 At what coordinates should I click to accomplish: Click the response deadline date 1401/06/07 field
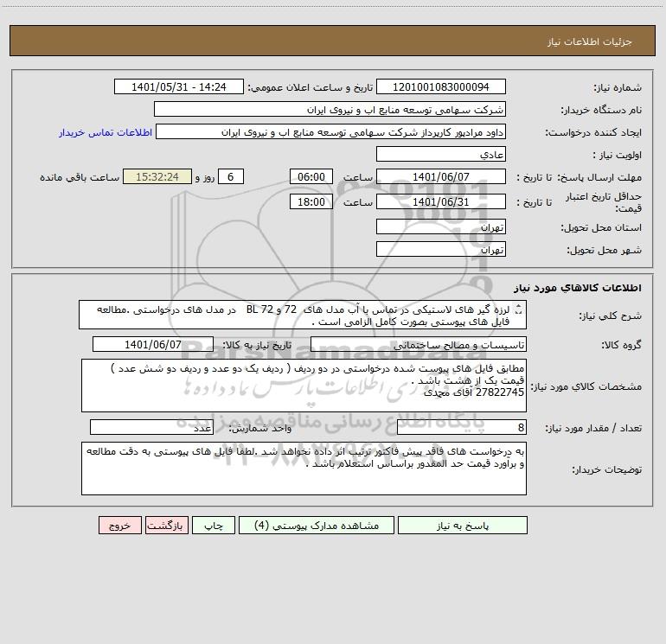441,176
